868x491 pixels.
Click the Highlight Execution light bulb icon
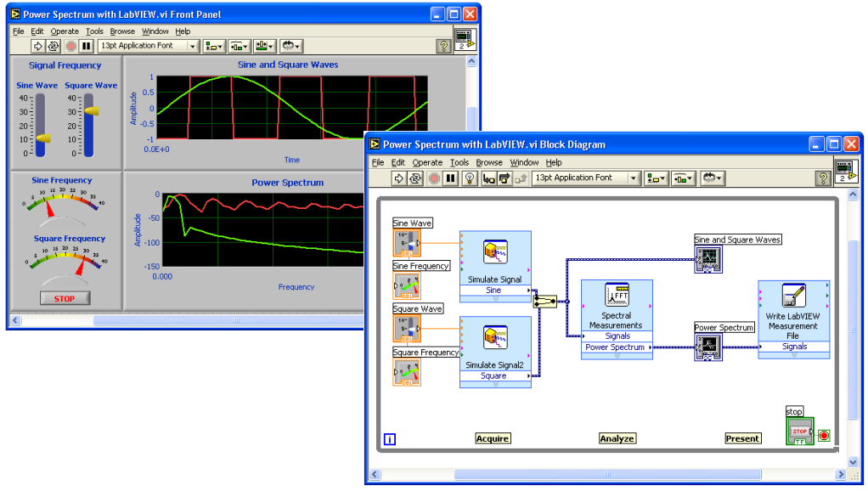(470, 178)
